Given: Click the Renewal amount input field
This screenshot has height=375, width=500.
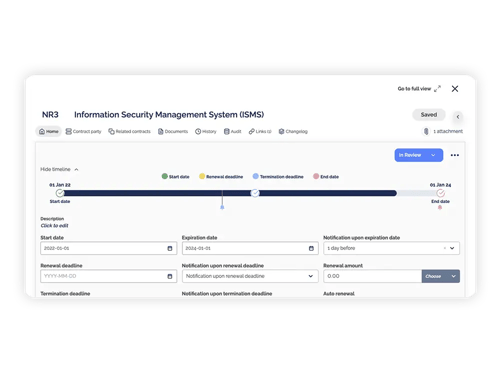Looking at the screenshot, I should [x=373, y=276].
